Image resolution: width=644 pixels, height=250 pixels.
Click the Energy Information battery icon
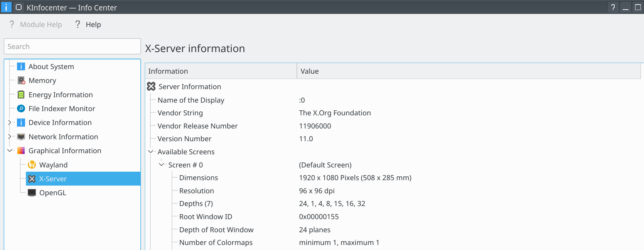click(21, 95)
